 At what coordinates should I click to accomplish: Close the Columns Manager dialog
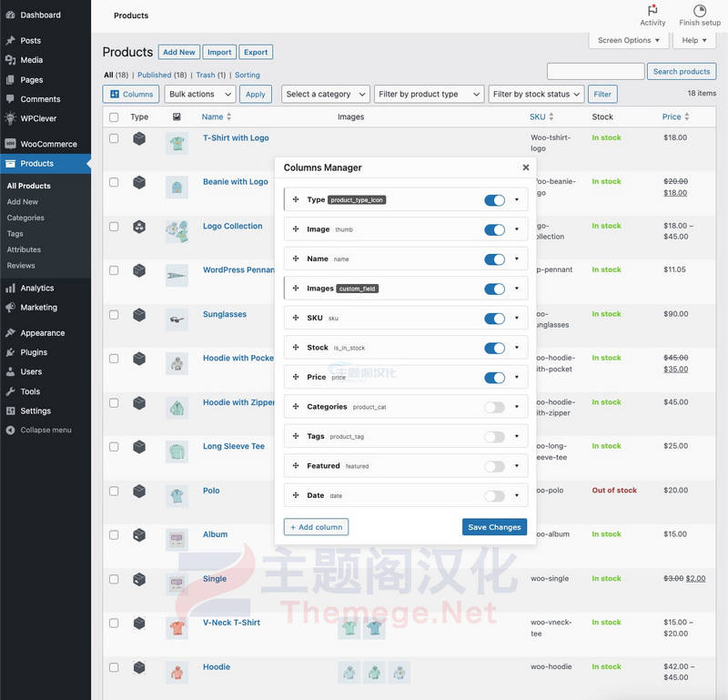click(526, 167)
